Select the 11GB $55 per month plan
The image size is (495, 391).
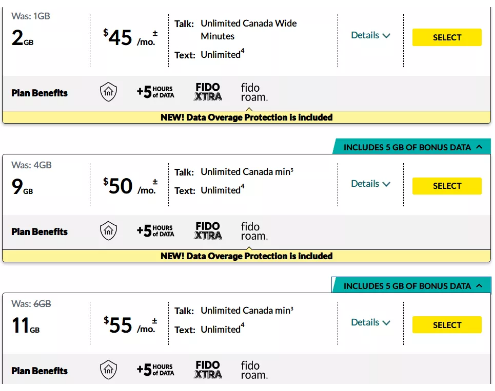coord(447,325)
